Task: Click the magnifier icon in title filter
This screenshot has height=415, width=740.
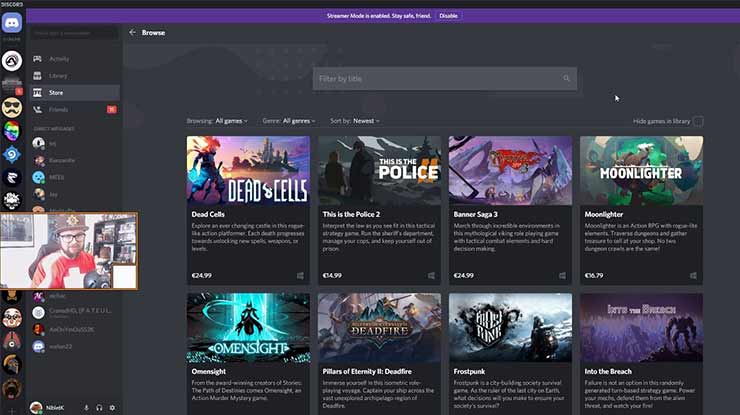Action: (566, 78)
